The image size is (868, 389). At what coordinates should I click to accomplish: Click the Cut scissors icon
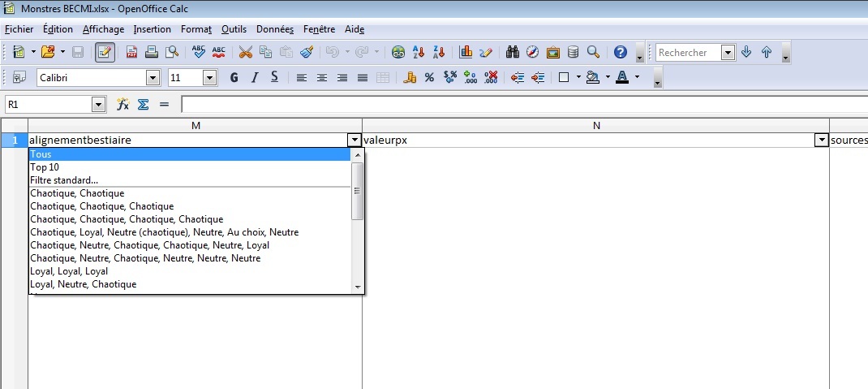(245, 52)
